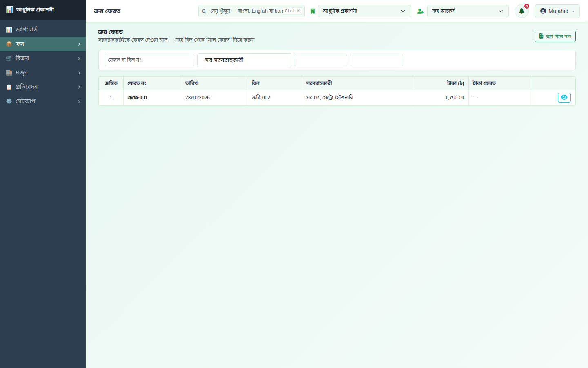Image resolution: width=588 pixels, height=368 pixels.
Task: Select বিক্রয় menu item
Action: (43, 58)
